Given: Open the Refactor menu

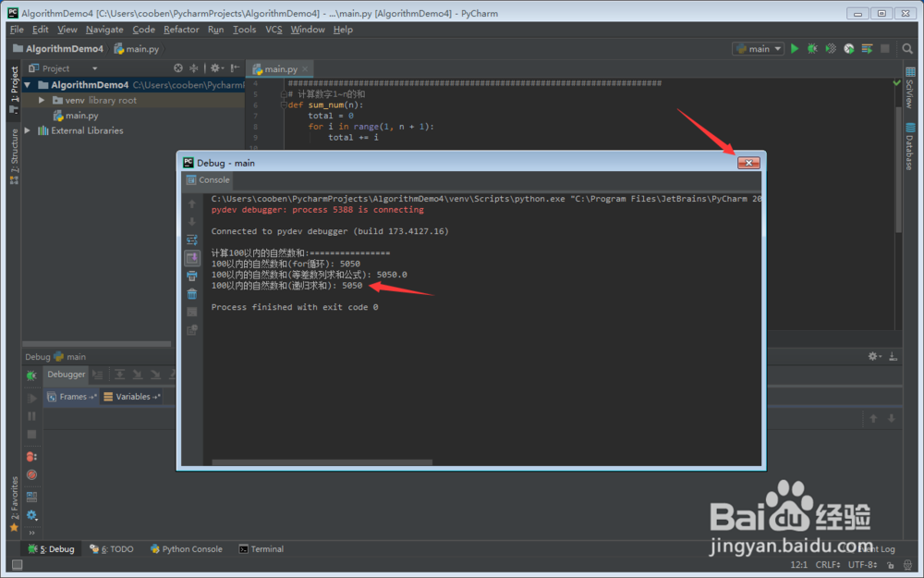Looking at the screenshot, I should point(181,30).
